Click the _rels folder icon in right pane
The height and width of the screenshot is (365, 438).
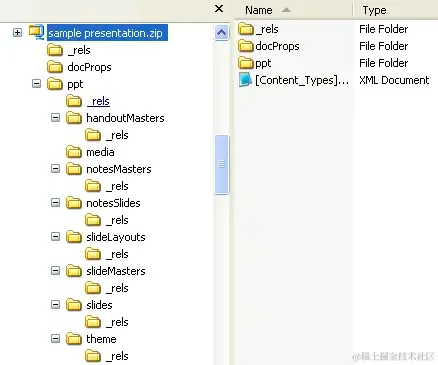click(246, 29)
